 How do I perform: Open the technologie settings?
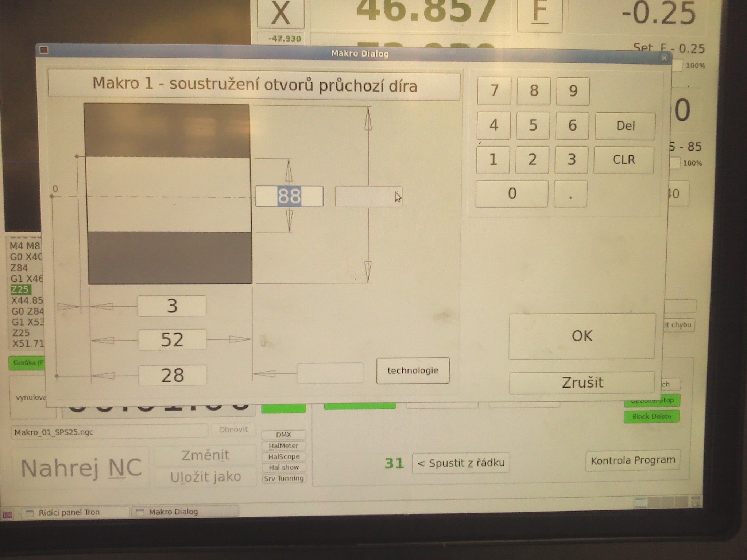tap(413, 370)
